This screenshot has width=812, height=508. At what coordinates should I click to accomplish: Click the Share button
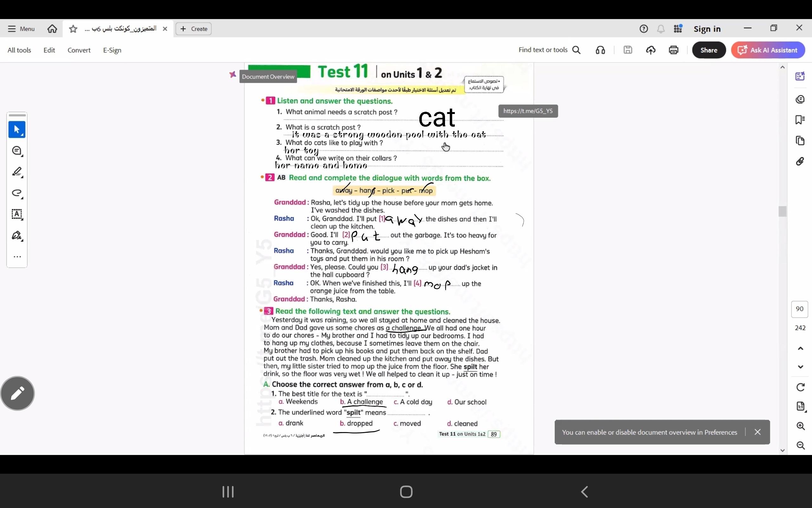[x=709, y=50]
